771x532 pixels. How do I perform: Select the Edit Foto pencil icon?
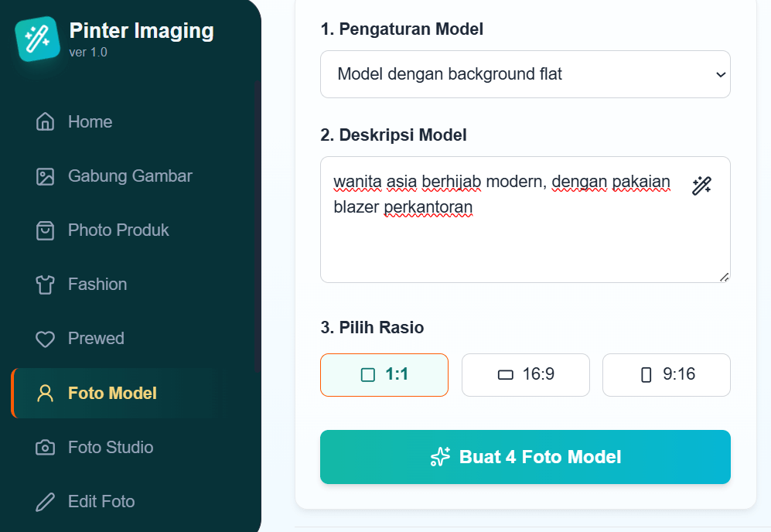[46, 501]
